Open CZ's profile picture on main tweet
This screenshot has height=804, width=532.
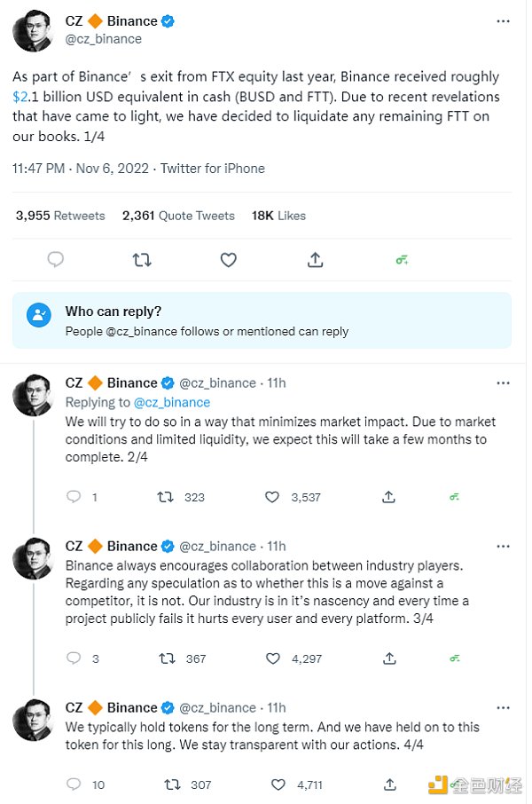pos(33,31)
